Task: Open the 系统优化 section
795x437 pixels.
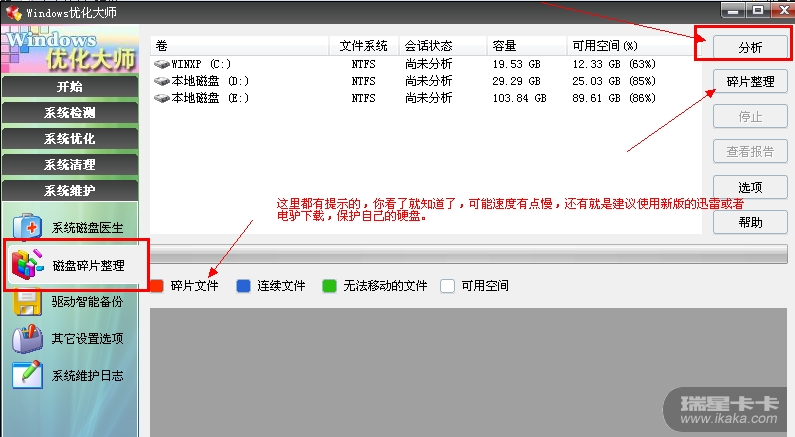Action: (x=70, y=138)
